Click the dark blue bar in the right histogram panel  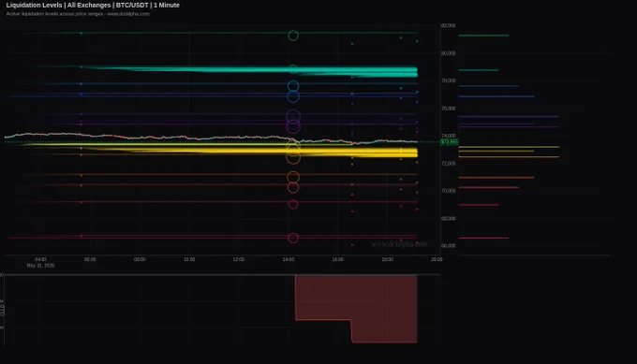496,96
